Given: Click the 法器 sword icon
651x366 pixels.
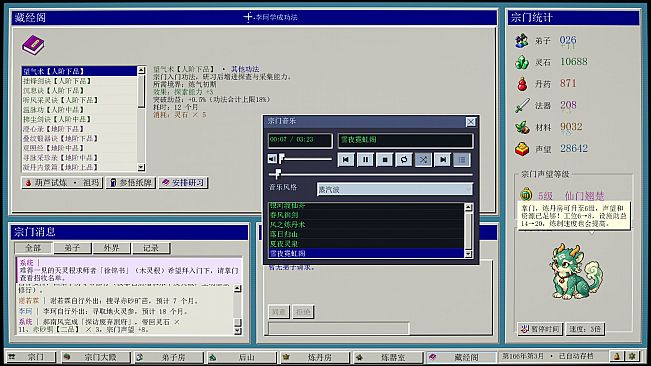Looking at the screenshot, I should (x=522, y=105).
